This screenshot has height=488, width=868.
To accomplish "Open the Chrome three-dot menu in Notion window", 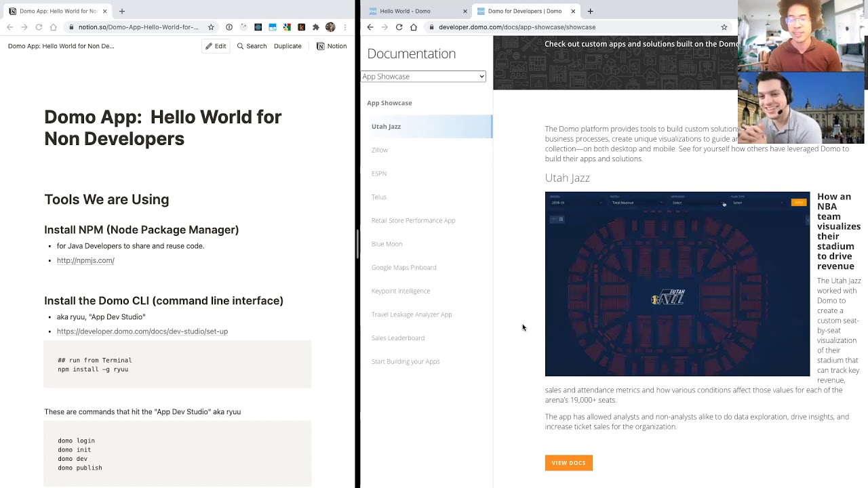I will pos(345,27).
